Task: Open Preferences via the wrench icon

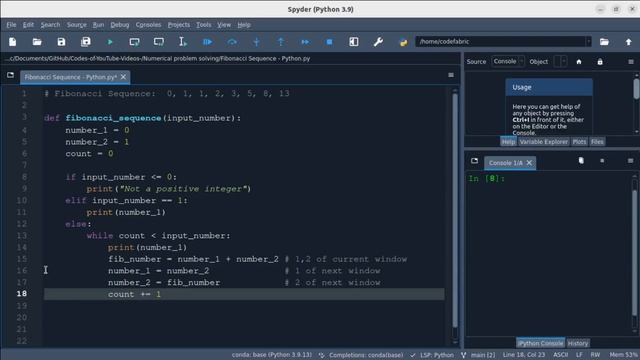Action: click(x=378, y=42)
